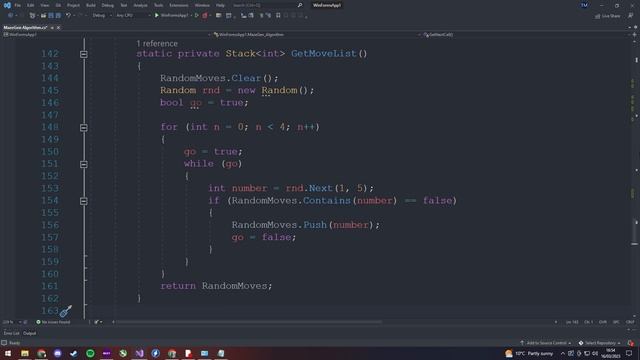Screen dimensions: 640x360
Task: Open the WinFormsApp1 project navigation dropdown
Action: point(107,35)
